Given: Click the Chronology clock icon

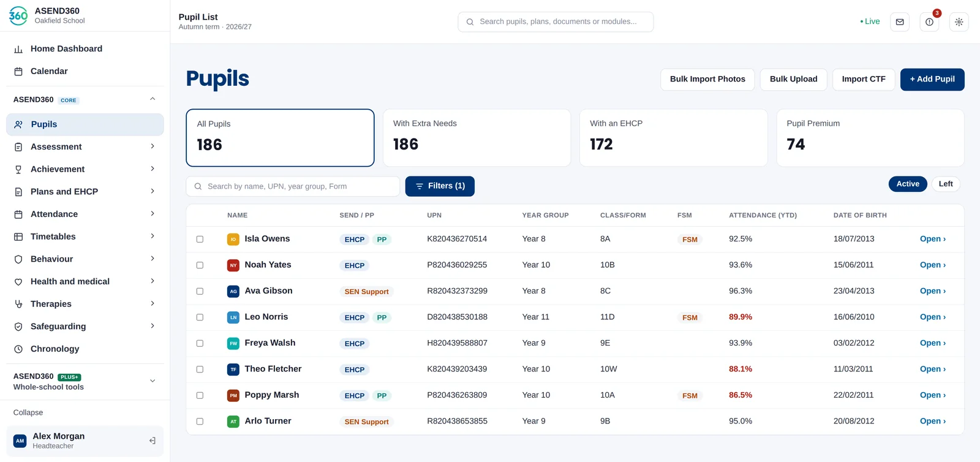Looking at the screenshot, I should click(x=18, y=349).
